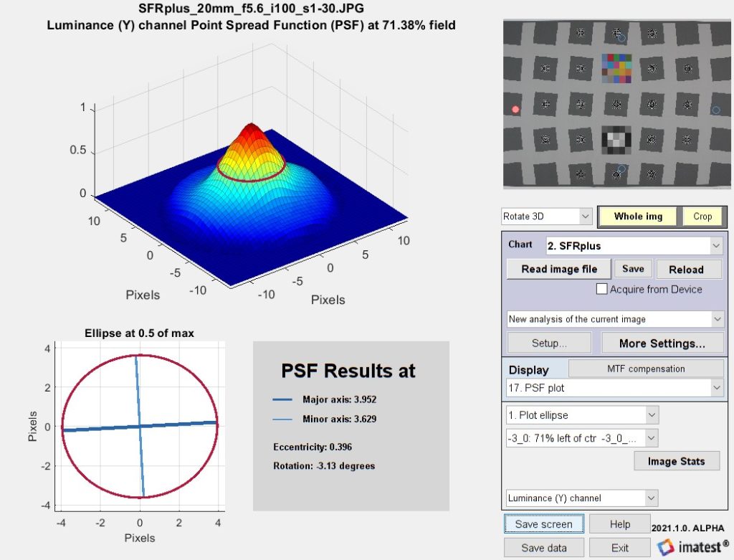The width and height of the screenshot is (734, 560).
Task: Enable Acquire from Device
Action: [602, 289]
